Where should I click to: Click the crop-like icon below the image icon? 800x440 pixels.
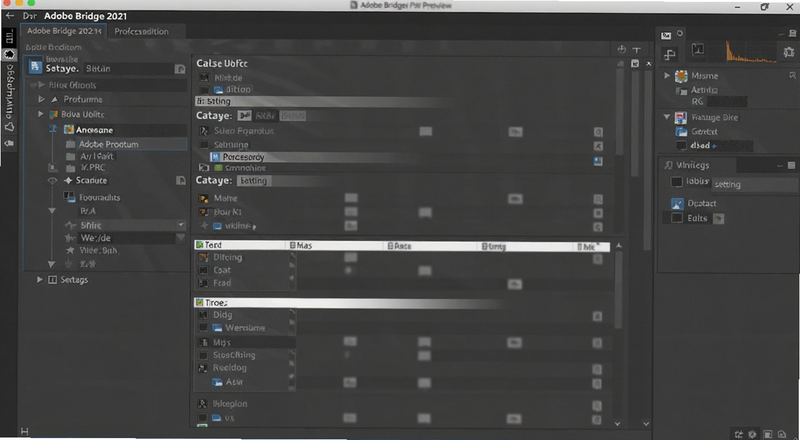(x=670, y=54)
